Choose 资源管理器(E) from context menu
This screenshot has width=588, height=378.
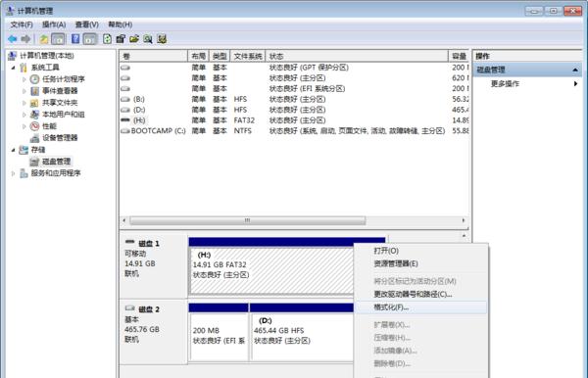pyautogui.click(x=420, y=263)
